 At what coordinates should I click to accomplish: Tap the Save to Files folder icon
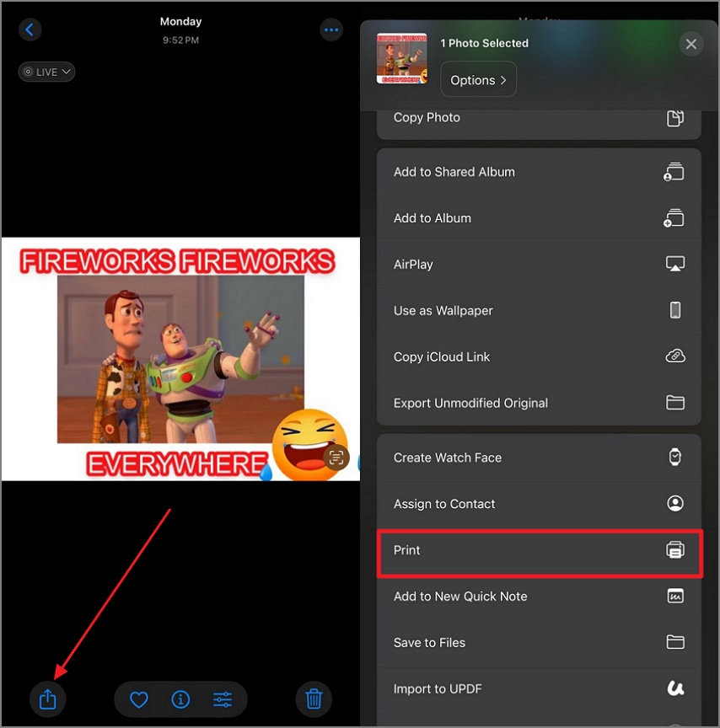click(675, 642)
